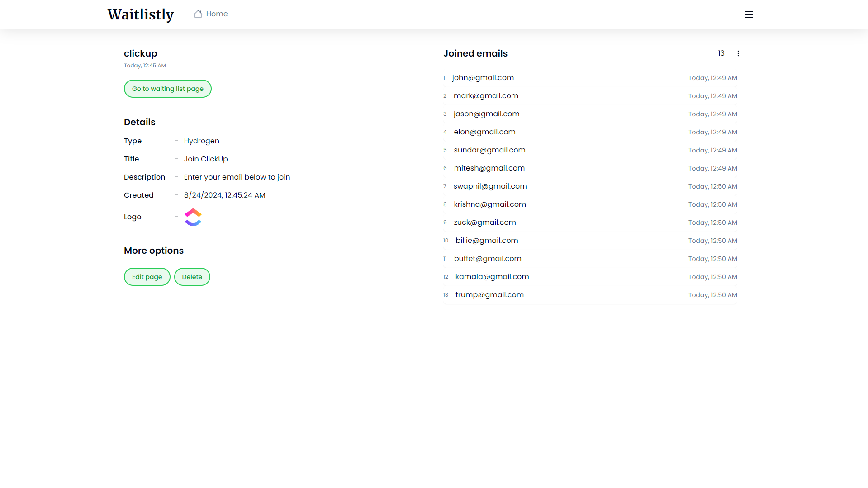The width and height of the screenshot is (868, 488).
Task: Click the created date 8/24/2024, 12:45:24 AM
Action: tap(225, 195)
